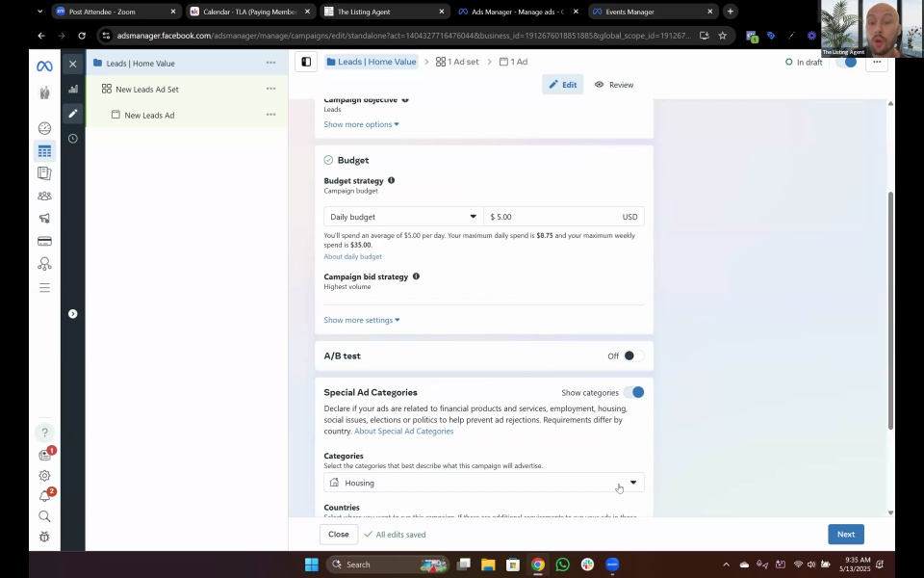Bookmark this page with star icon
Image resolution: width=924 pixels, height=578 pixels.
(723, 36)
